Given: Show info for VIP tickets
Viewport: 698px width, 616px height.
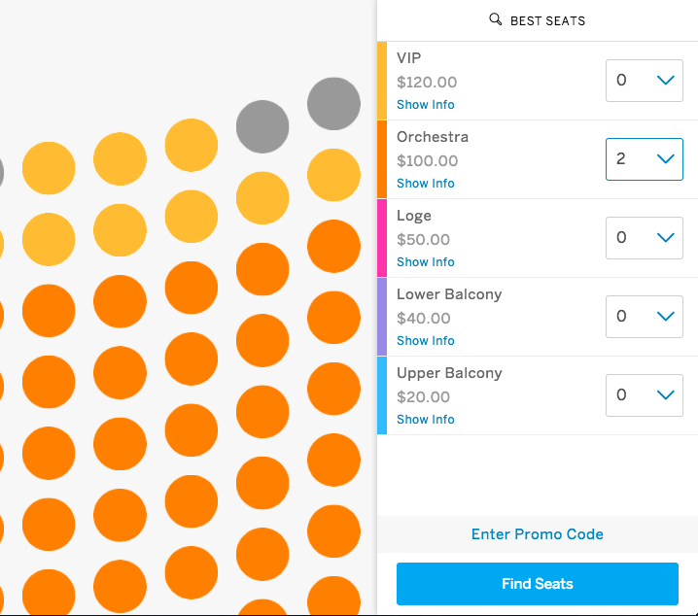Looking at the screenshot, I should [425, 105].
